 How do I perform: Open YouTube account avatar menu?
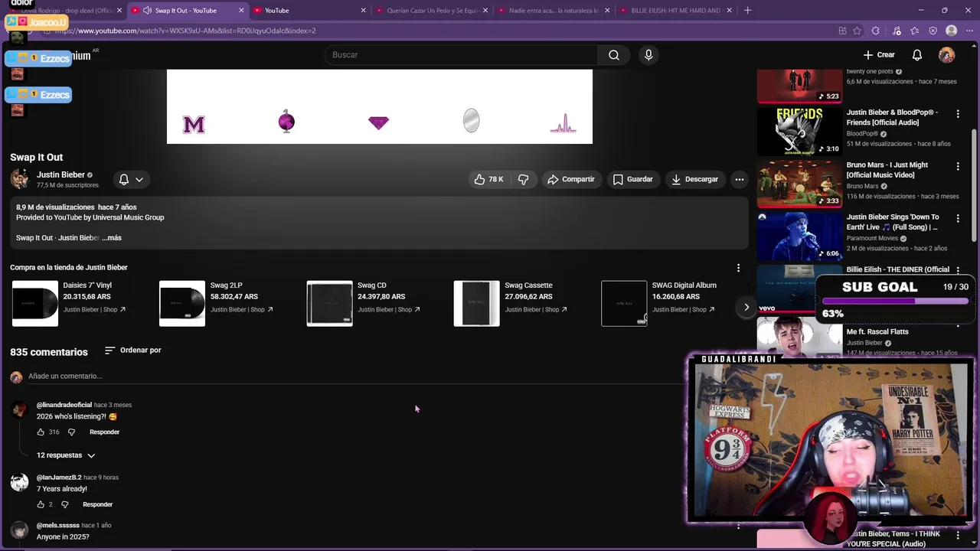pyautogui.click(x=947, y=55)
